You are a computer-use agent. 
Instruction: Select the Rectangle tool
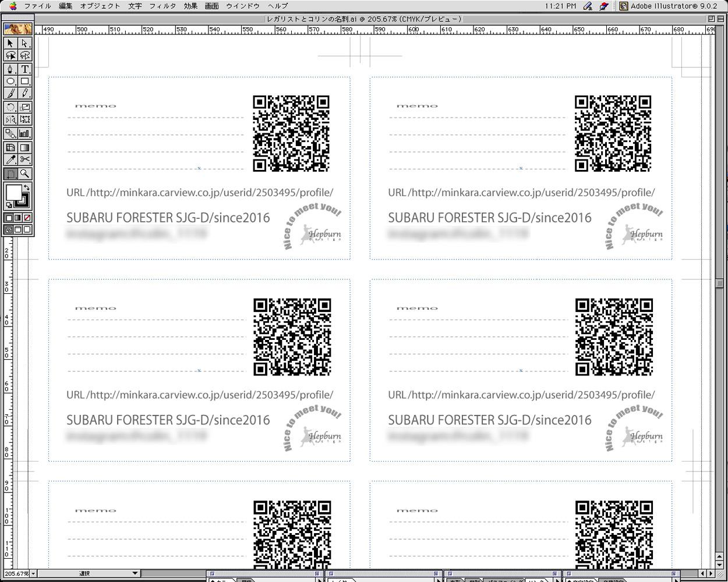pos(25,81)
